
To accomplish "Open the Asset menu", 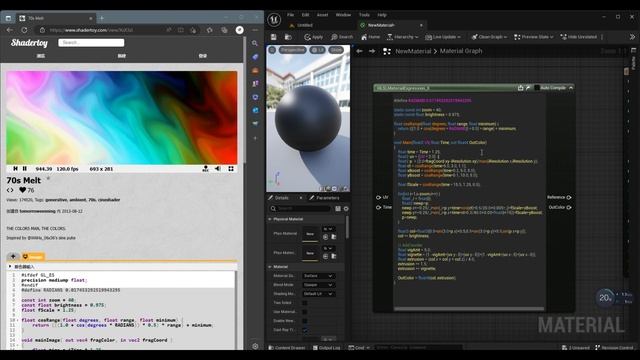I will tap(322, 15).
